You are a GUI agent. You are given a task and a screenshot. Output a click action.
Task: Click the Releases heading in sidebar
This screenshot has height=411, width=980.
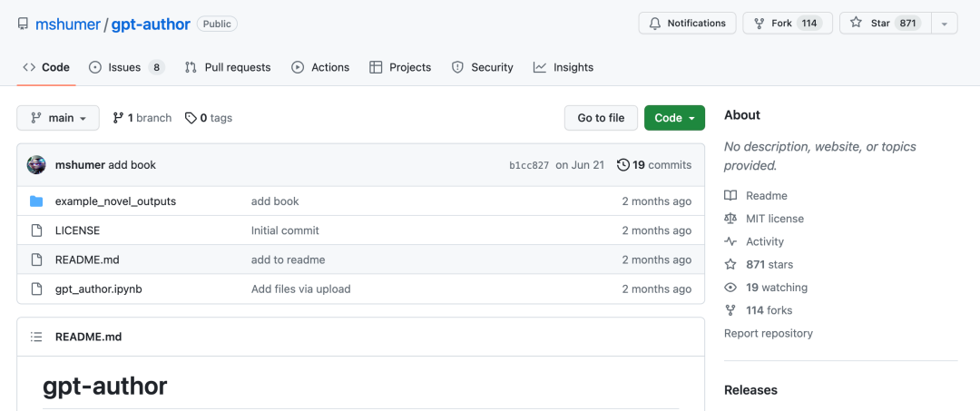pyautogui.click(x=750, y=390)
